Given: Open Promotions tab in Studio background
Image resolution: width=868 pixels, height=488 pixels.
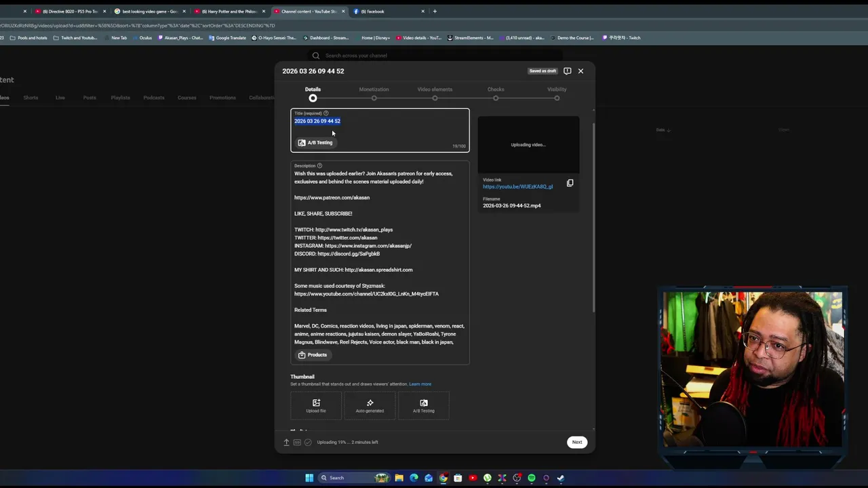Looking at the screenshot, I should 222,98.
